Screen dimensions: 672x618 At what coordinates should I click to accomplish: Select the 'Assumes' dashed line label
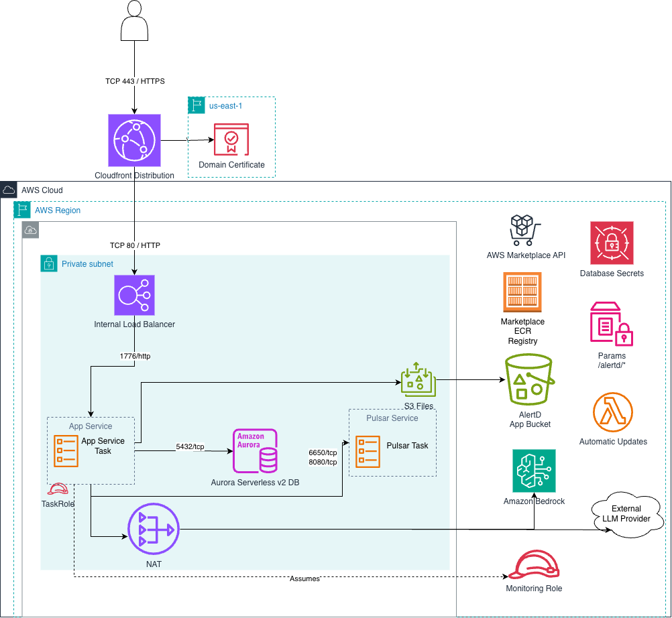304,578
